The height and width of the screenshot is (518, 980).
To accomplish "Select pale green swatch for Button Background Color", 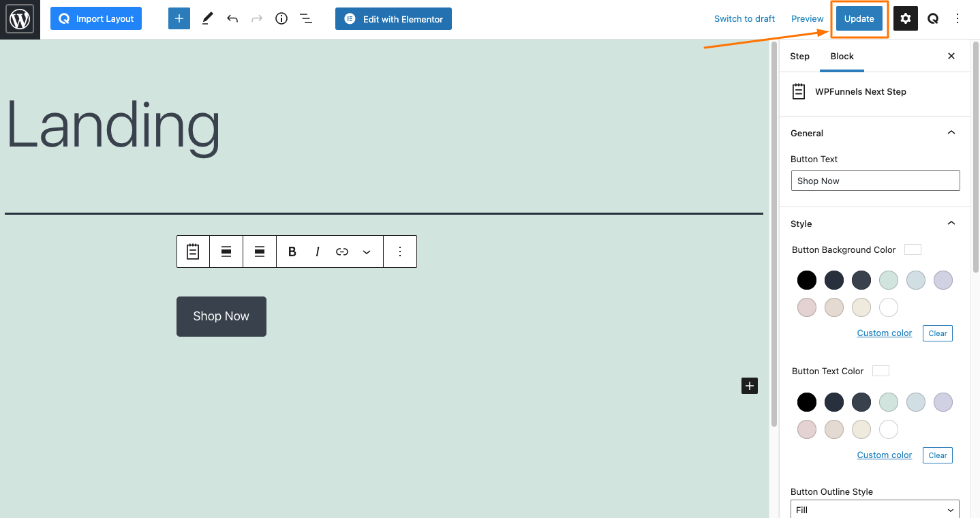I will tap(889, 280).
